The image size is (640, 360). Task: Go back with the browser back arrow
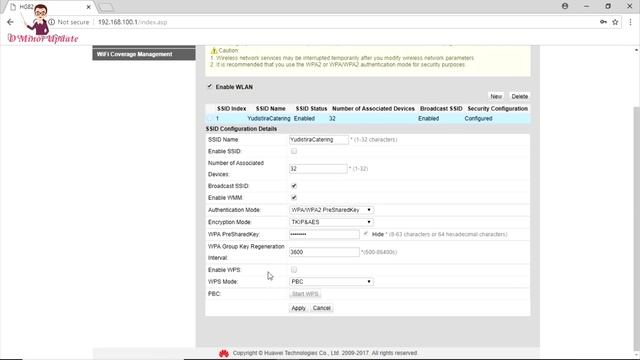click(10, 22)
